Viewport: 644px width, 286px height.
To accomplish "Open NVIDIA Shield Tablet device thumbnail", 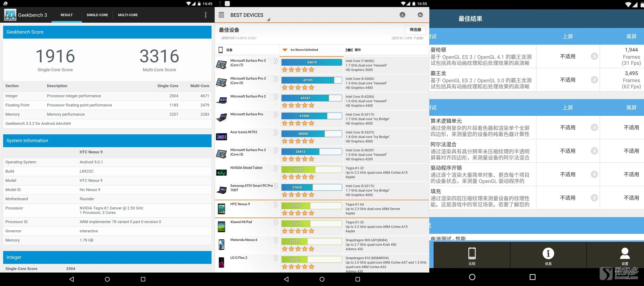I will pyautogui.click(x=221, y=173).
